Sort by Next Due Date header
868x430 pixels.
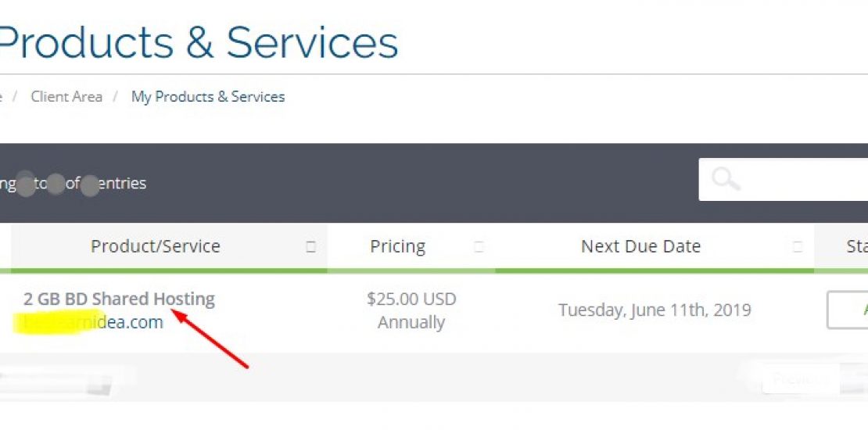click(x=640, y=246)
